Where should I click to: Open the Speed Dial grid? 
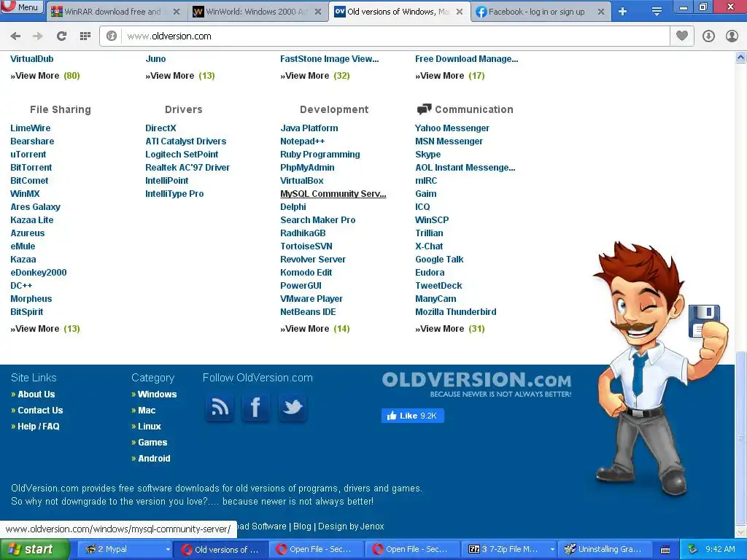tap(85, 36)
